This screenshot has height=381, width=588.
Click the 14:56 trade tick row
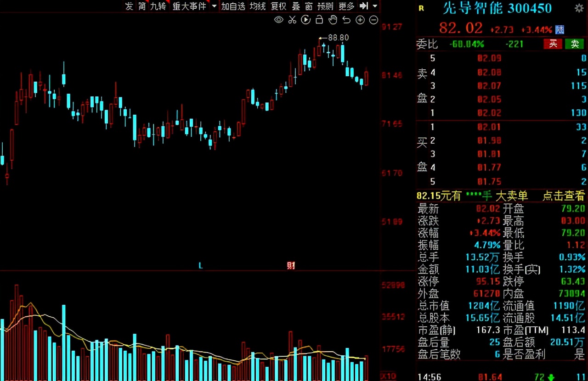[502, 377]
